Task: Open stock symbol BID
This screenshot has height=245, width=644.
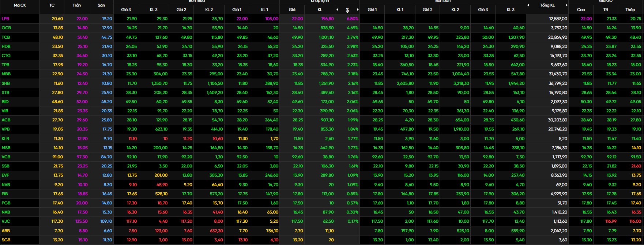Action: (5, 102)
